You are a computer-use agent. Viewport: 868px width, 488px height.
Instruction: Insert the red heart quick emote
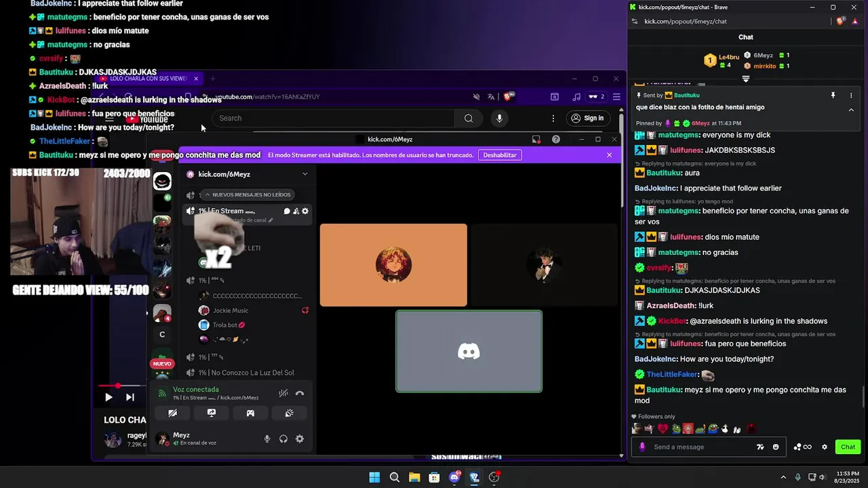pyautogui.click(x=663, y=428)
